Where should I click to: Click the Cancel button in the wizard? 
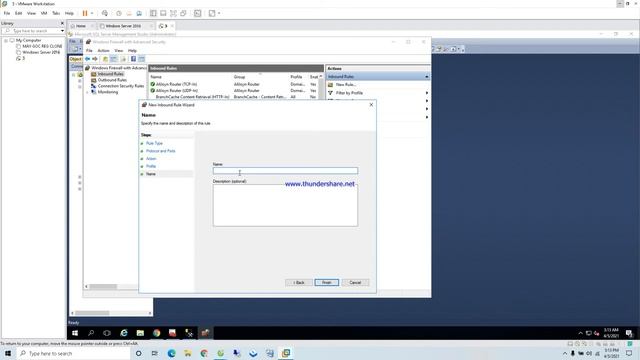pyautogui.click(x=355, y=282)
